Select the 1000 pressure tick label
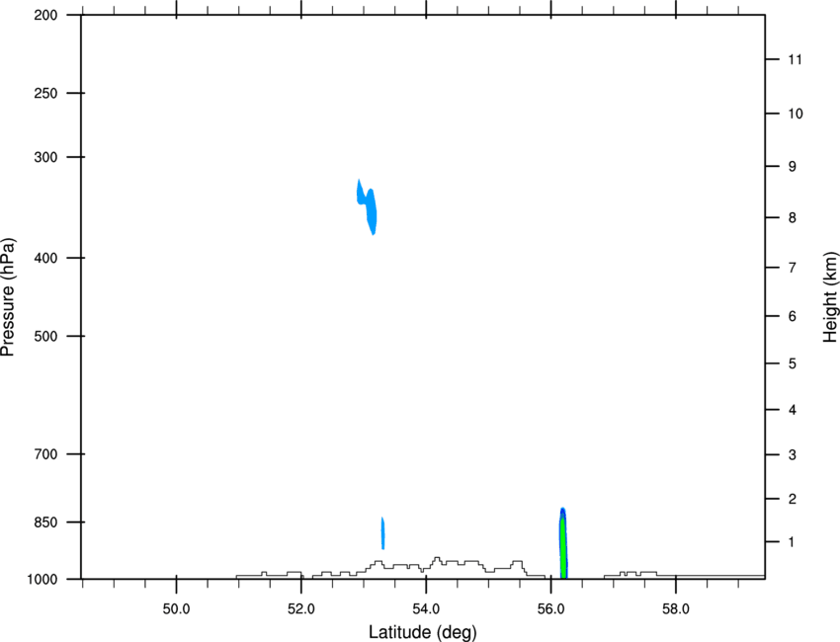Viewport: 840px width, 642px height. click(42, 580)
